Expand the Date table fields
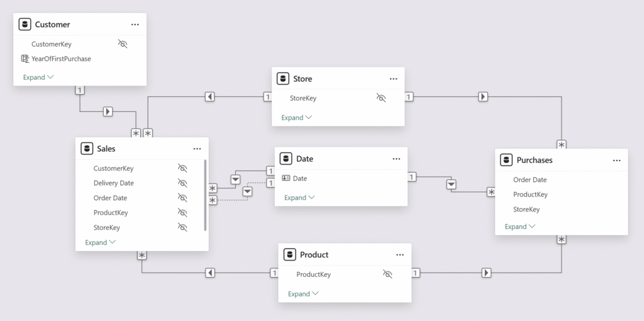Viewport: 644px width, 321px height. pyautogui.click(x=299, y=198)
